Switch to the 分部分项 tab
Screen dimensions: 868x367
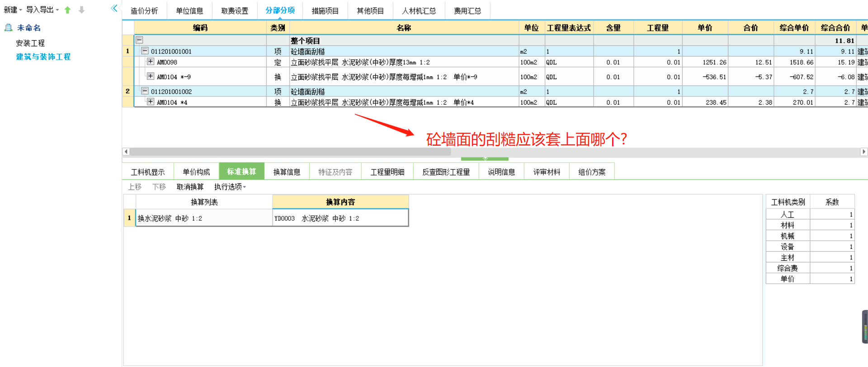280,10
